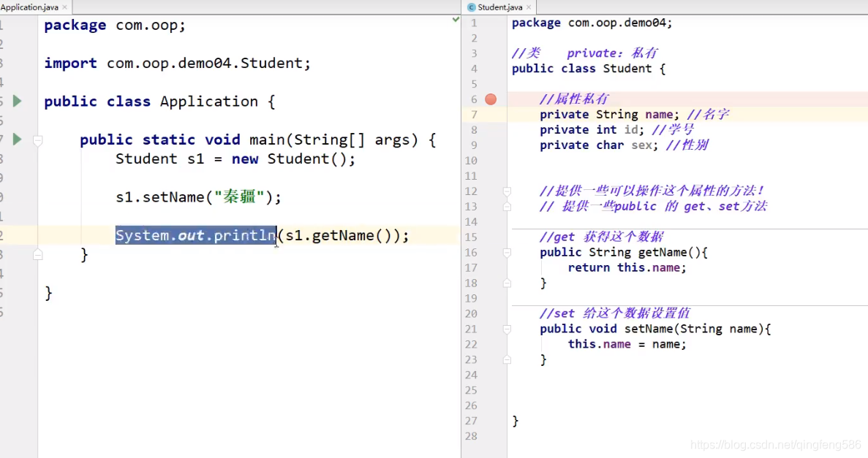Click the "秦疆" string literal
The width and height of the screenshot is (868, 458).
tap(239, 197)
